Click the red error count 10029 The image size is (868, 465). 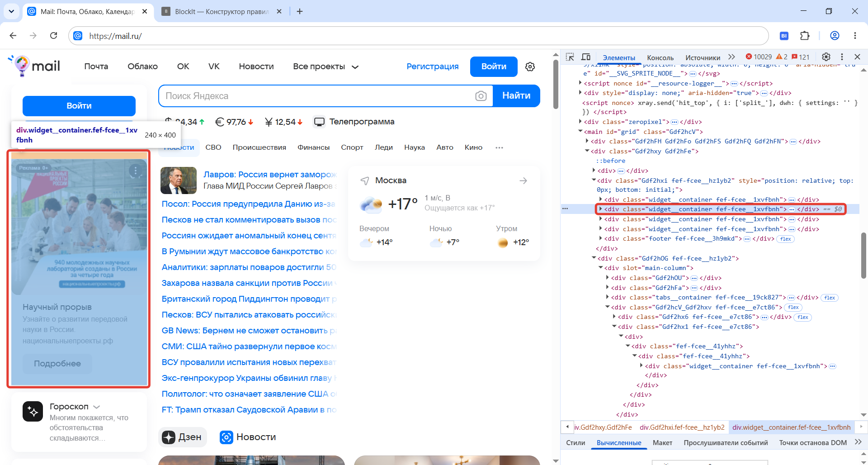pos(759,57)
